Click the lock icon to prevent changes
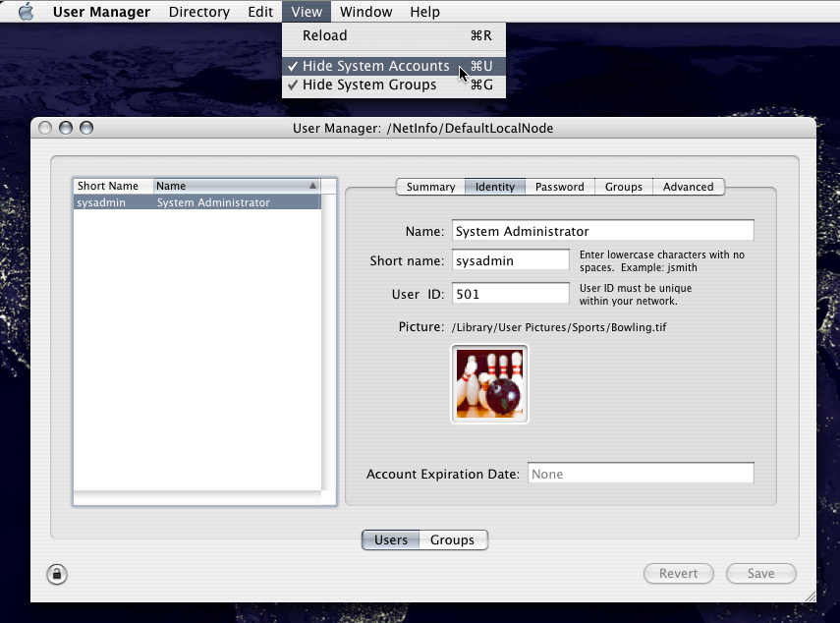Screen dimensions: 840x623 pos(57,574)
